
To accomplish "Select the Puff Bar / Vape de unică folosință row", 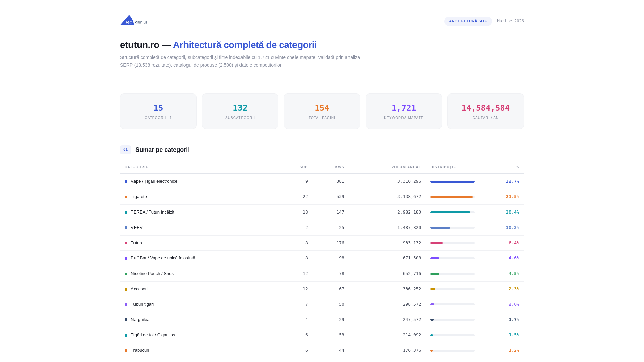I will (x=163, y=258).
